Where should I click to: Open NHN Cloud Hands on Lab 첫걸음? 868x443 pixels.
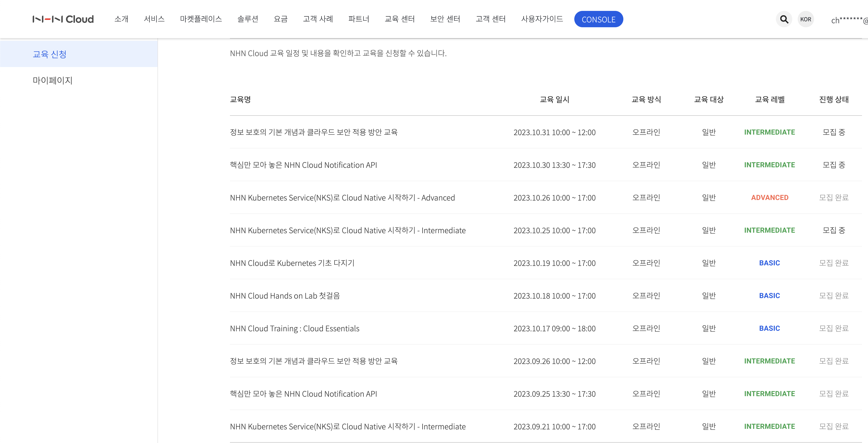click(285, 295)
